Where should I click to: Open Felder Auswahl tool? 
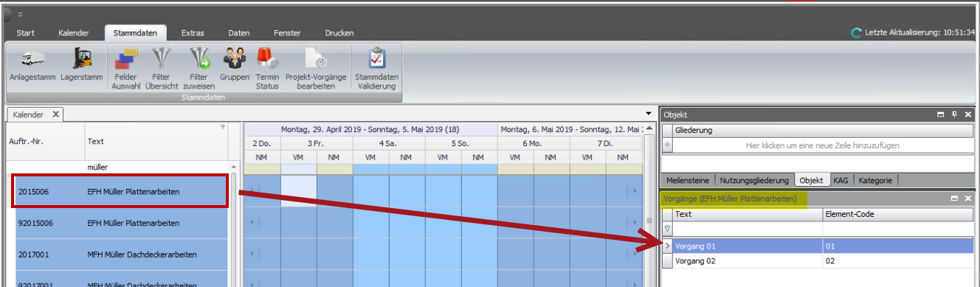(x=125, y=58)
